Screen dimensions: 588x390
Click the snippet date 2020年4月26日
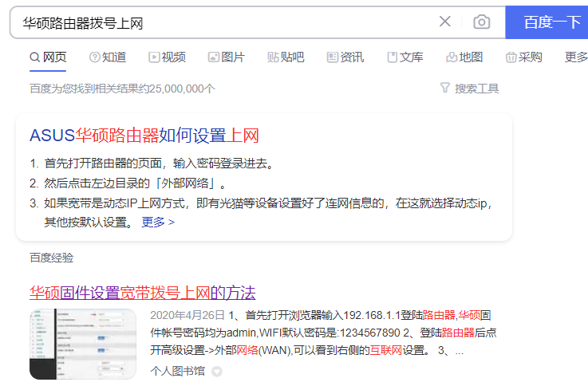(187, 315)
